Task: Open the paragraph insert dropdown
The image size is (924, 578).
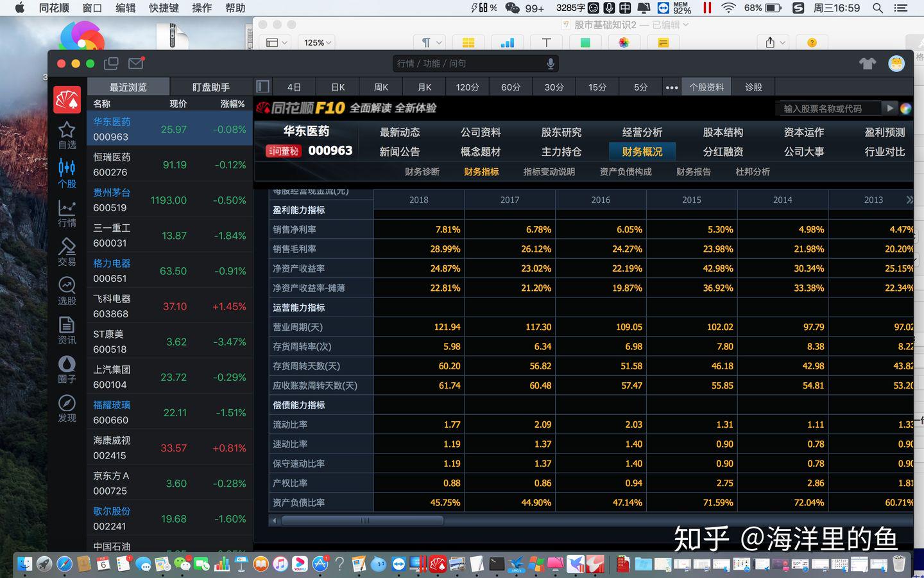Action: pos(432,42)
